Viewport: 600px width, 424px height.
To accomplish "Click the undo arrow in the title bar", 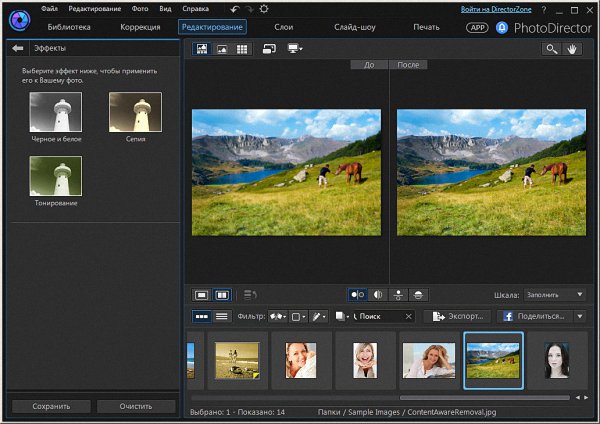I will click(234, 9).
